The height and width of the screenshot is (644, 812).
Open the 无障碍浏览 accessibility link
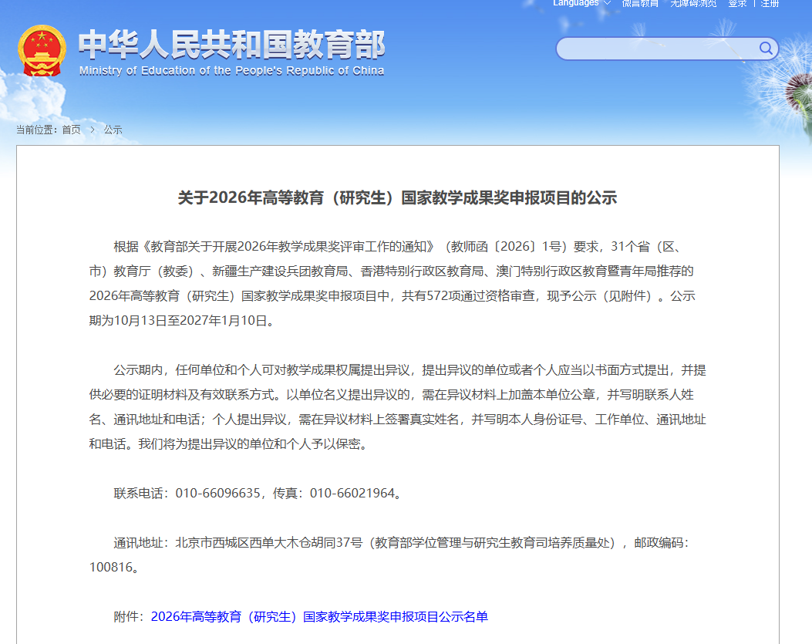pyautogui.click(x=693, y=3)
